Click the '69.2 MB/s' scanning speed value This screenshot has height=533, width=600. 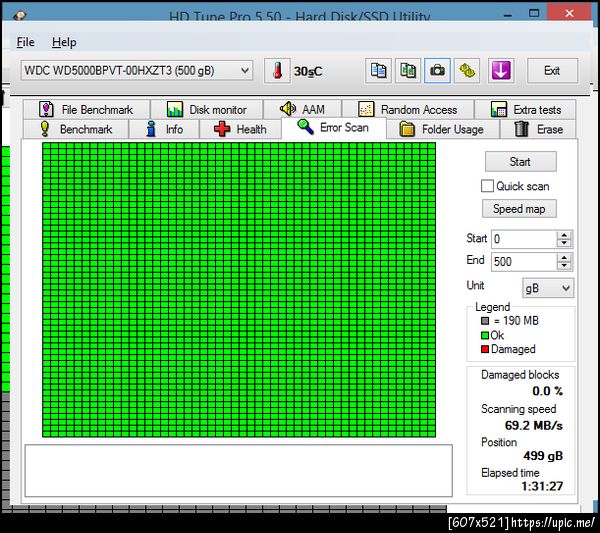[x=534, y=425]
